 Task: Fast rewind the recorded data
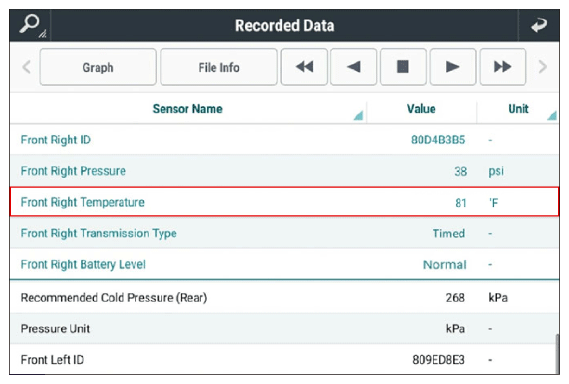304,67
